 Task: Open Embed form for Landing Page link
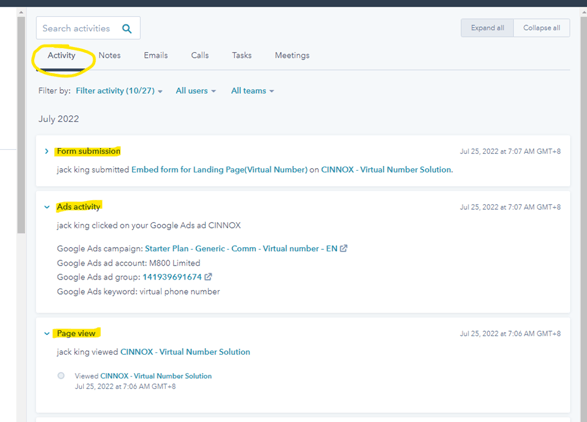point(219,170)
